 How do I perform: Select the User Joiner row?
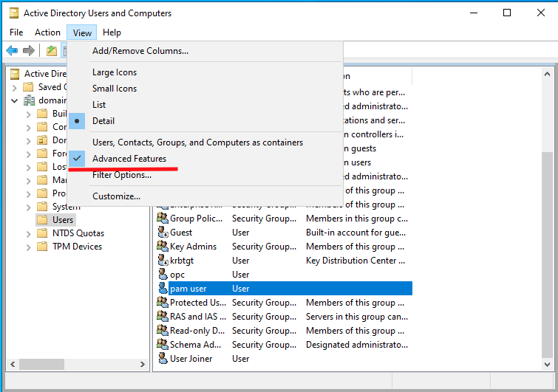[x=284, y=358]
